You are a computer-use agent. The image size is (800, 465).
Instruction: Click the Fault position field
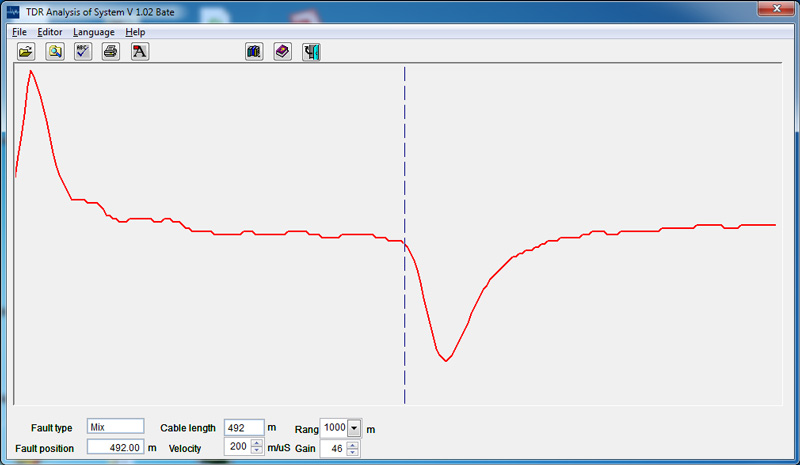(x=116, y=448)
